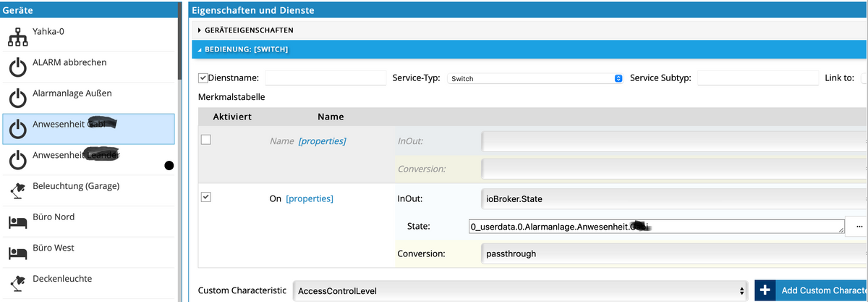Click bed icon beside Büro West

pyautogui.click(x=17, y=253)
